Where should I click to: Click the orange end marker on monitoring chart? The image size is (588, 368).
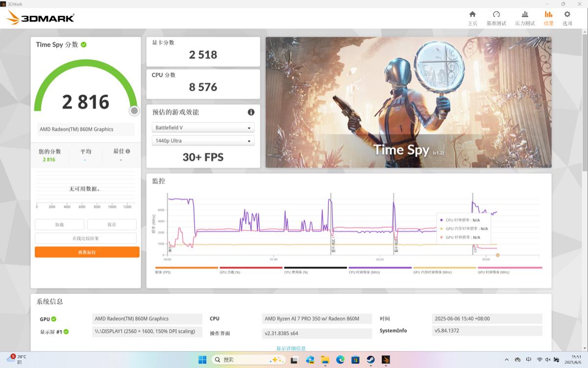pyautogui.click(x=497, y=255)
